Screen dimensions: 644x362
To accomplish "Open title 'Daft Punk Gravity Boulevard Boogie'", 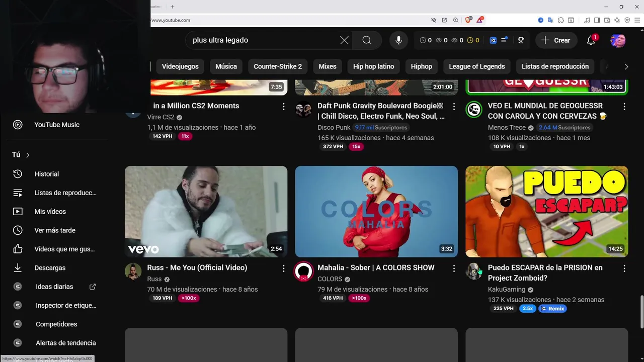I will point(381,111).
